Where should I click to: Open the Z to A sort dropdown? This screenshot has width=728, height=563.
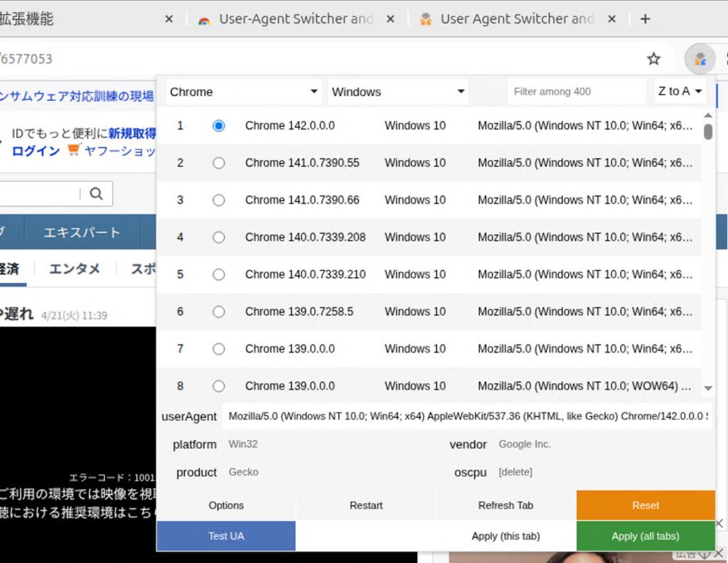click(x=680, y=92)
